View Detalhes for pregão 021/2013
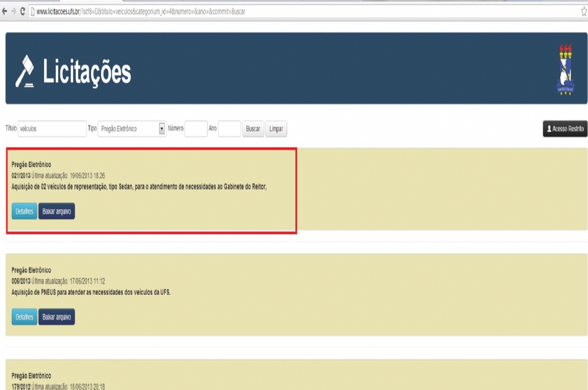Viewport: 588px width, 390px height. (x=24, y=211)
